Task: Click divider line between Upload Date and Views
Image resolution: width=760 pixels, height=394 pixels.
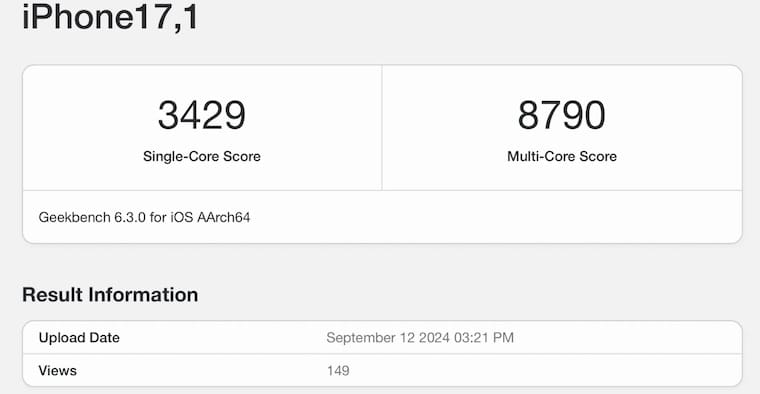Action: click(382, 354)
